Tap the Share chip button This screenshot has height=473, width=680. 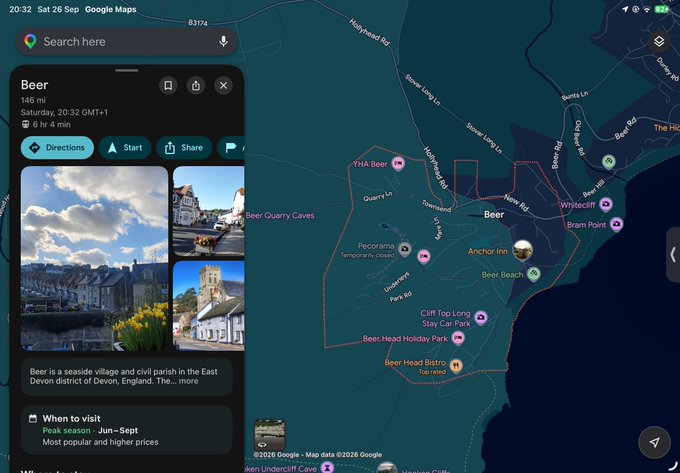[x=184, y=147]
